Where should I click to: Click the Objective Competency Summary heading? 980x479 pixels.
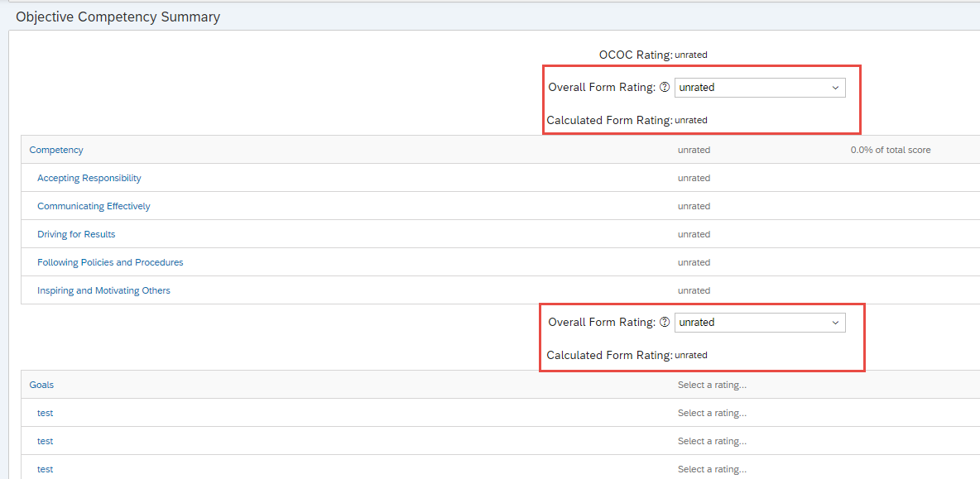click(118, 17)
